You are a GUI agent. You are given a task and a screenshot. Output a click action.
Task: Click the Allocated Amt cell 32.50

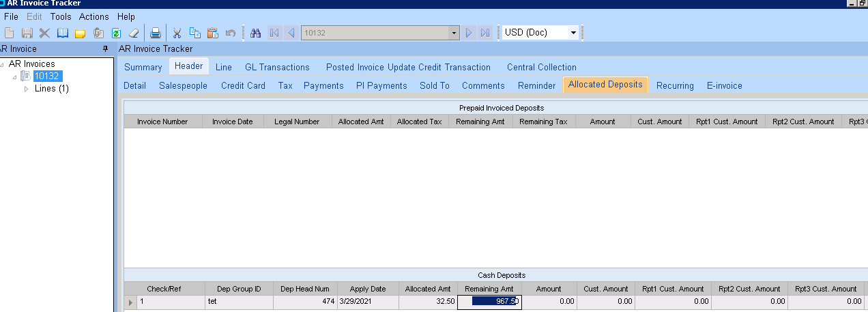coord(427,301)
